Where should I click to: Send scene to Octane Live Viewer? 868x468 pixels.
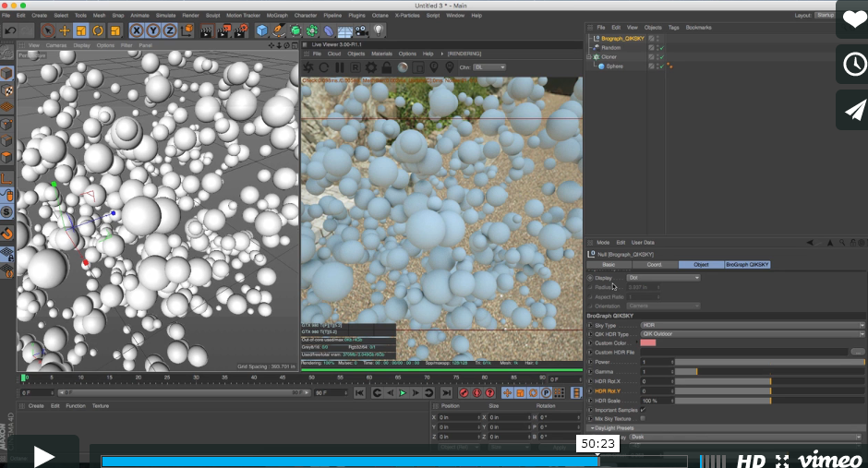pos(308,67)
